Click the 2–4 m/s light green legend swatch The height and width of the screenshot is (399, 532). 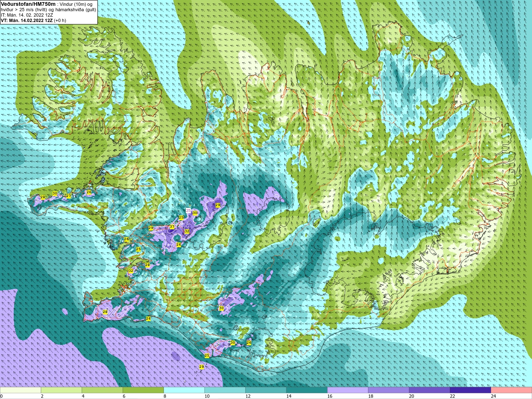tap(61, 390)
